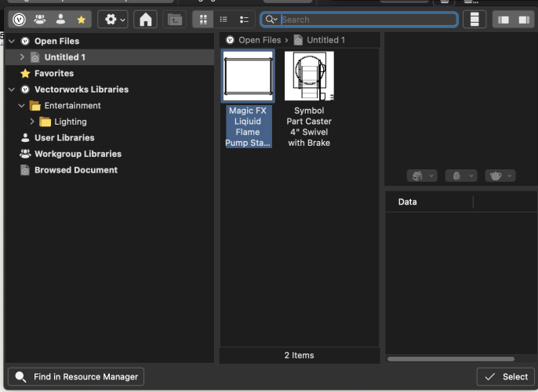
Task: Open the gear settings dropdown
Action: tap(115, 19)
